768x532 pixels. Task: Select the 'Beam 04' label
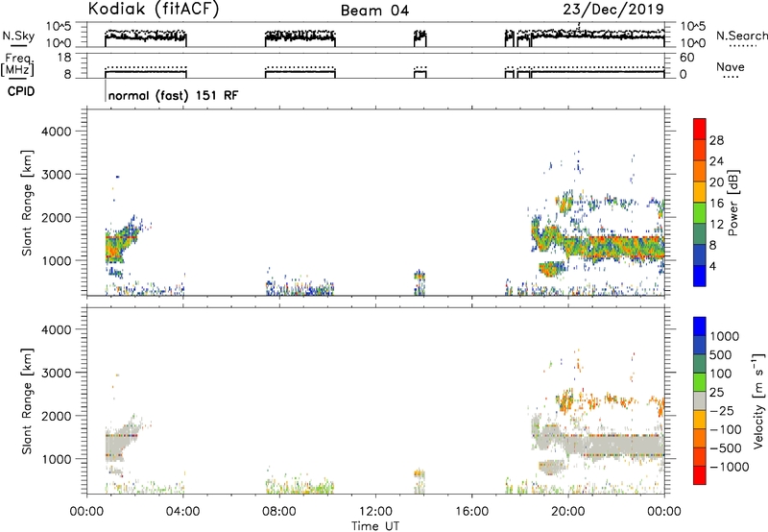click(374, 11)
